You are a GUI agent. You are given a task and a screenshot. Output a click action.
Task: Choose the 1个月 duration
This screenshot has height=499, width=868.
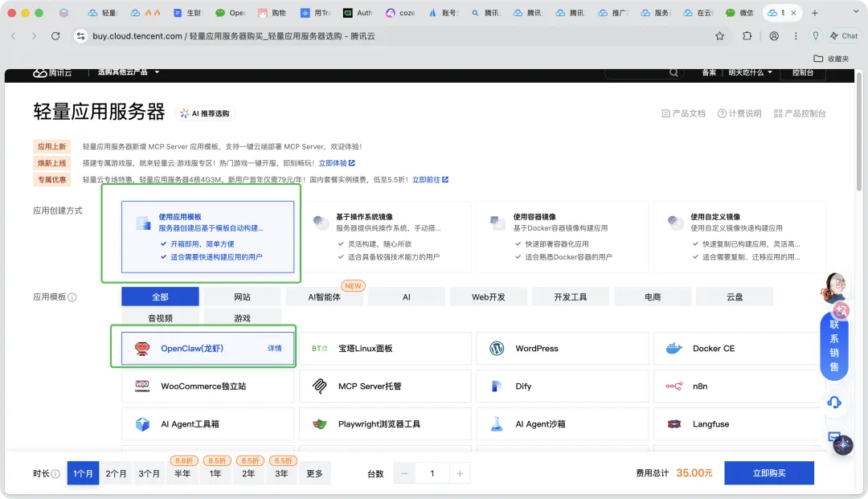[x=83, y=473]
